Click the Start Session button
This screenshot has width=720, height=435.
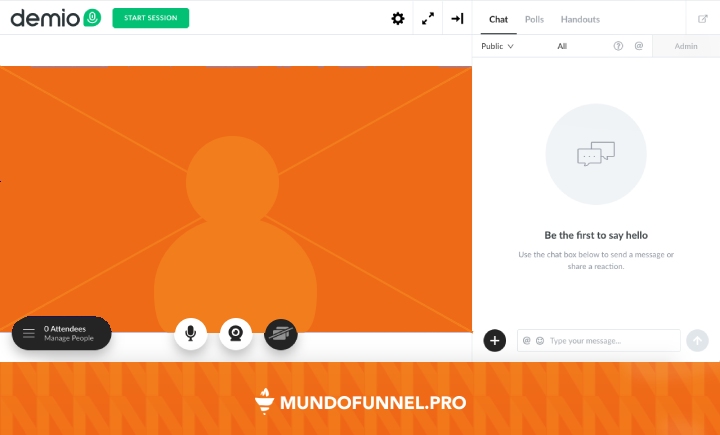tap(151, 18)
